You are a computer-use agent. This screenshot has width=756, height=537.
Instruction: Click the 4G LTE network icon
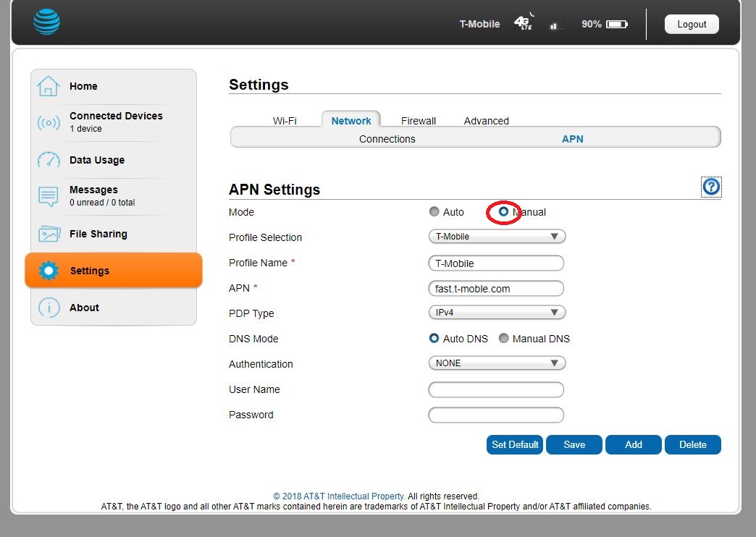pos(524,22)
